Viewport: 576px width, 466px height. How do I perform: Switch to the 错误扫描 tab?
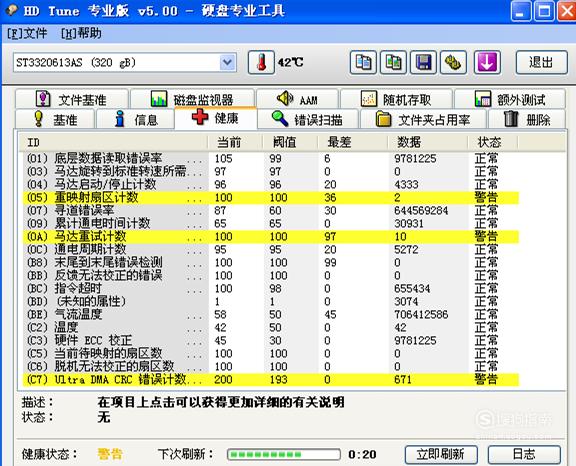308,119
